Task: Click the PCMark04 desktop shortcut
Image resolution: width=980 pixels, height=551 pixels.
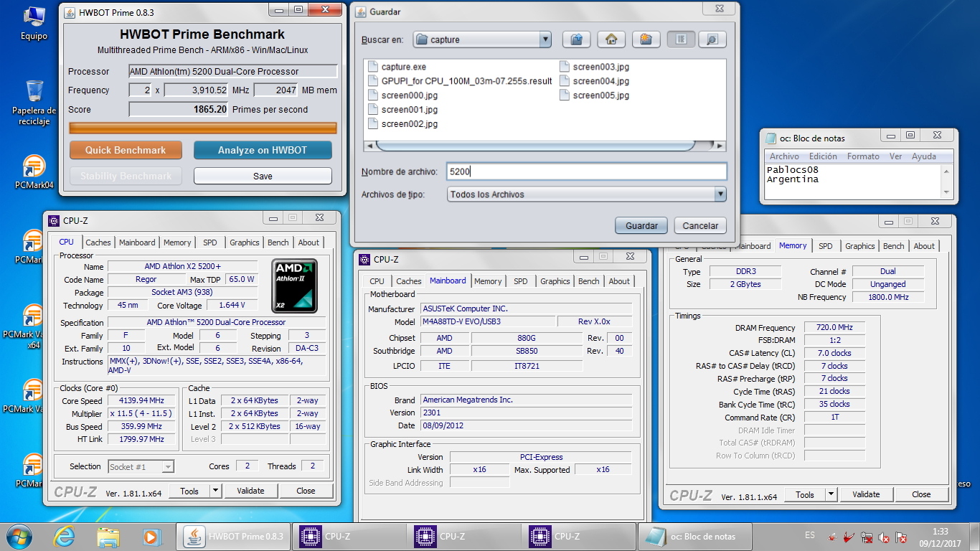Action: pos(34,172)
